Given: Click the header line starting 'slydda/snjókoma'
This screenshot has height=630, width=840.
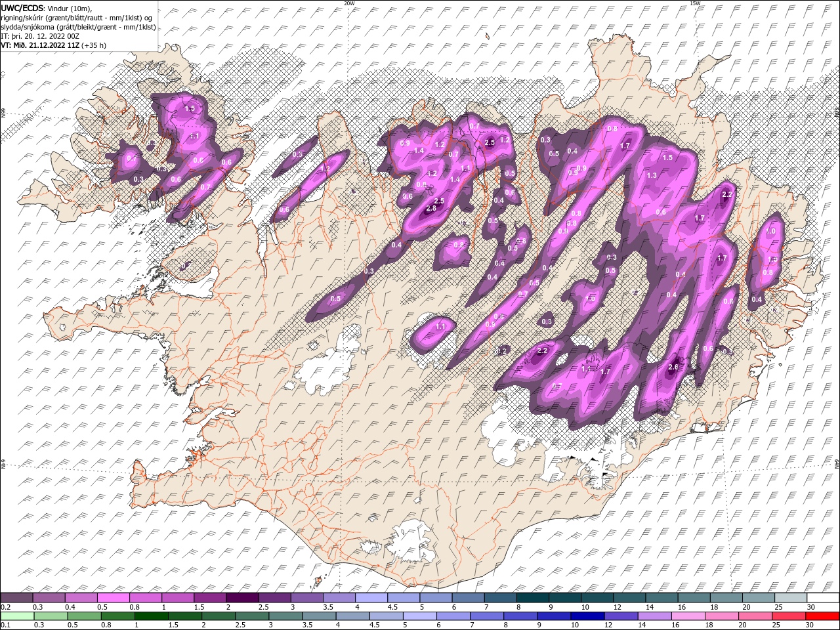Looking at the screenshot, I should pos(78,26).
